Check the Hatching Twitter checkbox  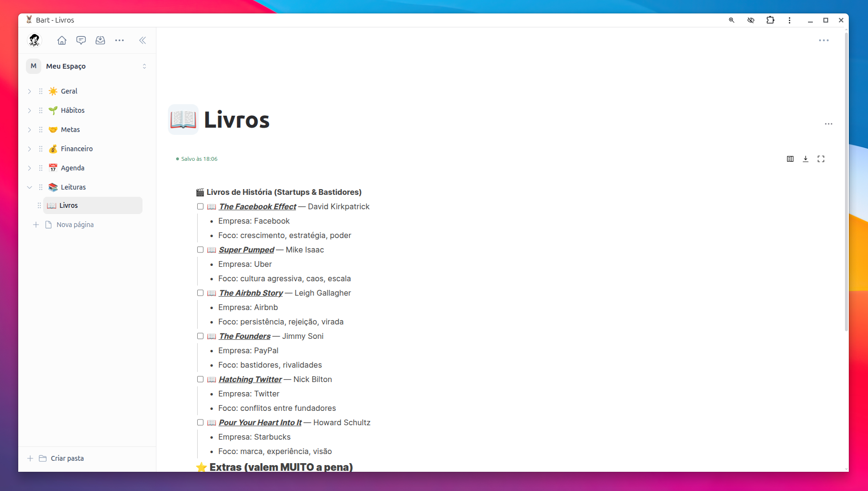[x=200, y=379]
